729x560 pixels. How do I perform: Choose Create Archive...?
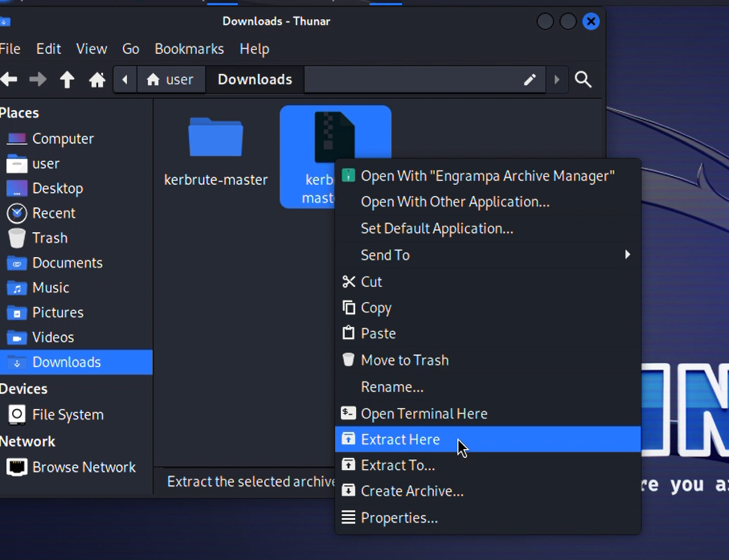[488, 491]
